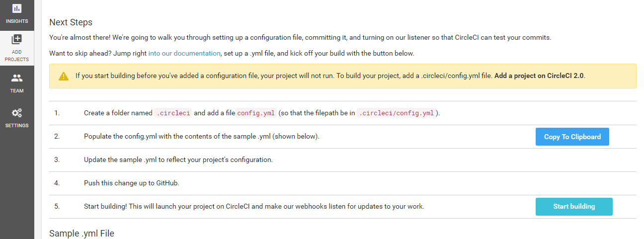Follow the "into our documentation" link
Viewport: 644px width, 239px height.
[x=184, y=53]
